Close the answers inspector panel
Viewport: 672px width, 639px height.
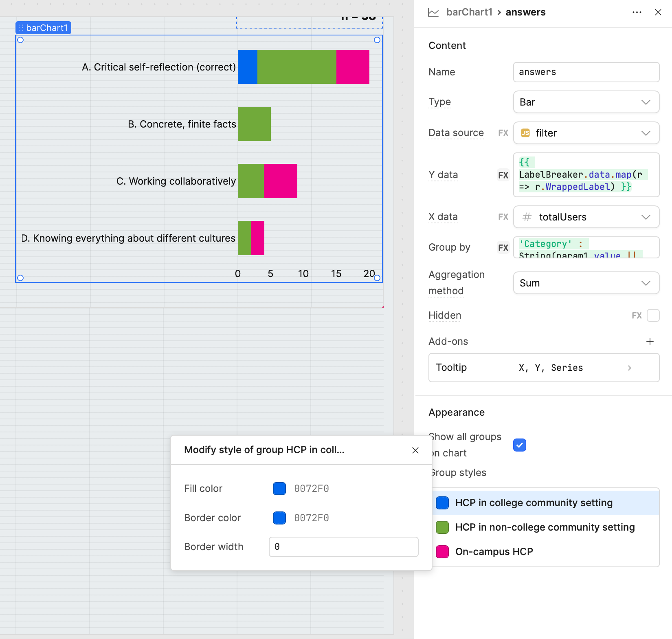pos(658,12)
